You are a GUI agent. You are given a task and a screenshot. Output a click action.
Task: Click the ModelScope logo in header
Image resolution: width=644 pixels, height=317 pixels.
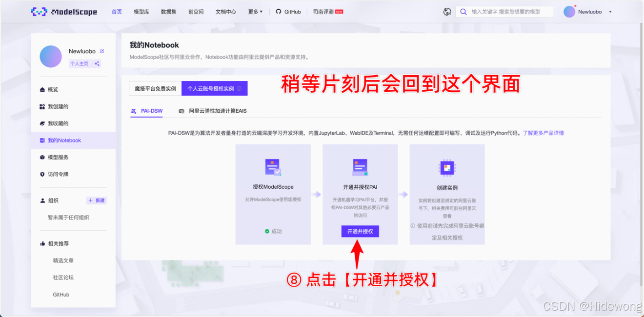click(64, 12)
